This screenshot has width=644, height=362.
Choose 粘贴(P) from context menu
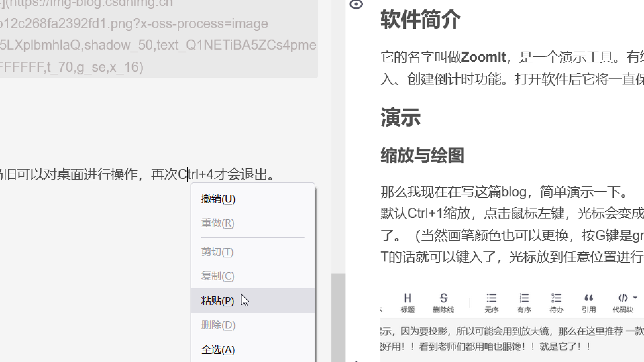tap(217, 301)
